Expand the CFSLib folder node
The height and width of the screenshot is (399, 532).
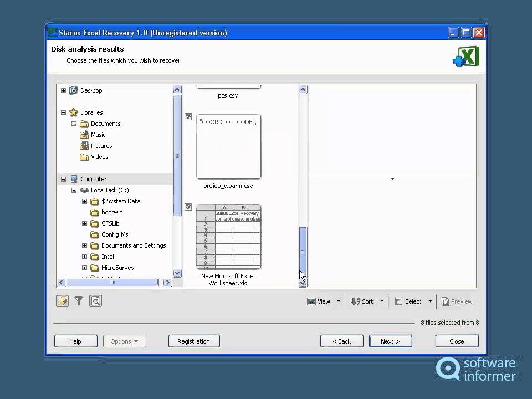[84, 223]
